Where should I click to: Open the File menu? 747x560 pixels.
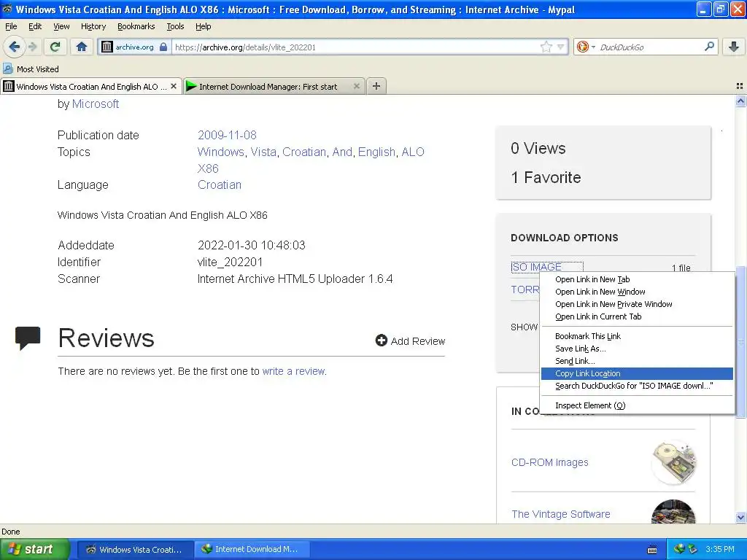[x=11, y=26]
